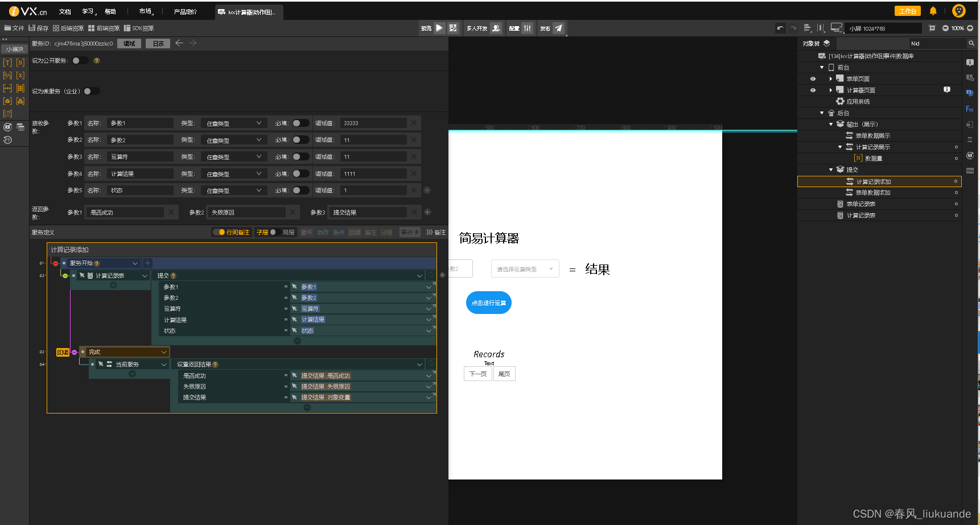Expand the 计算器页面 tree node

[x=830, y=90]
